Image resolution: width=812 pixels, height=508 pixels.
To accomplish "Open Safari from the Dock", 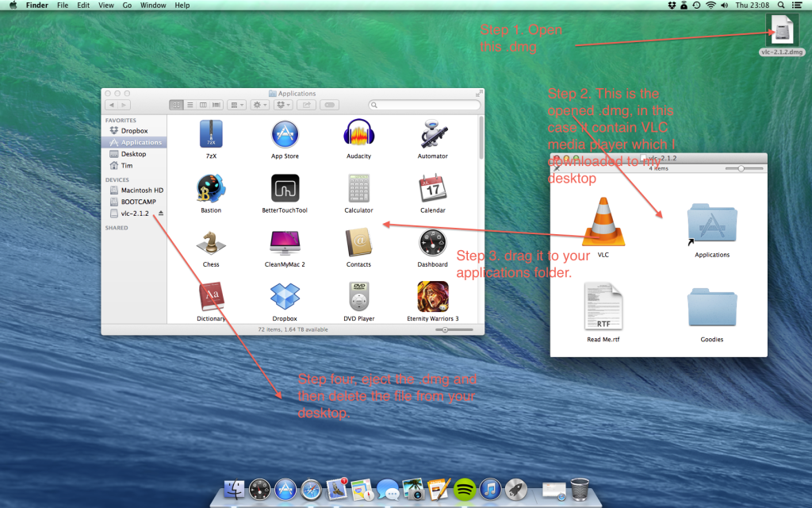I will click(311, 490).
